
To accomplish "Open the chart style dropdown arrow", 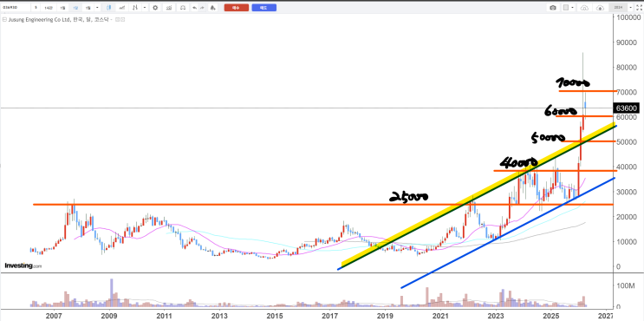I will point(144,8).
